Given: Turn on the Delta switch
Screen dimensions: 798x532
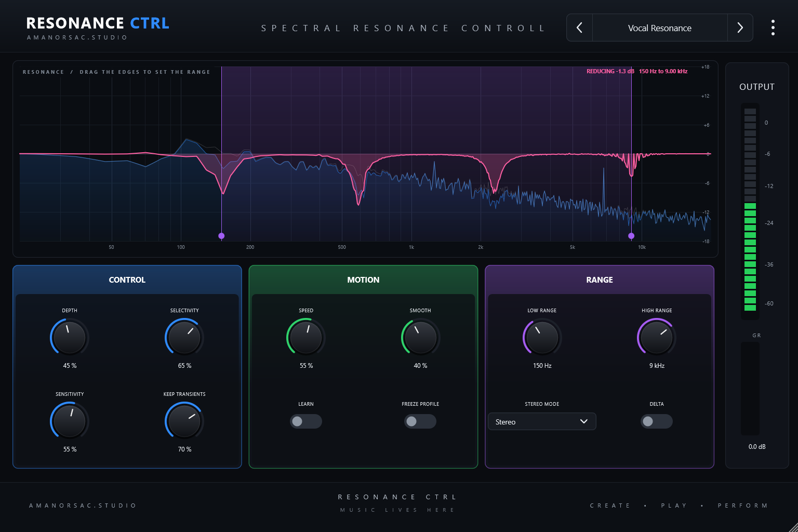Looking at the screenshot, I should (x=657, y=421).
